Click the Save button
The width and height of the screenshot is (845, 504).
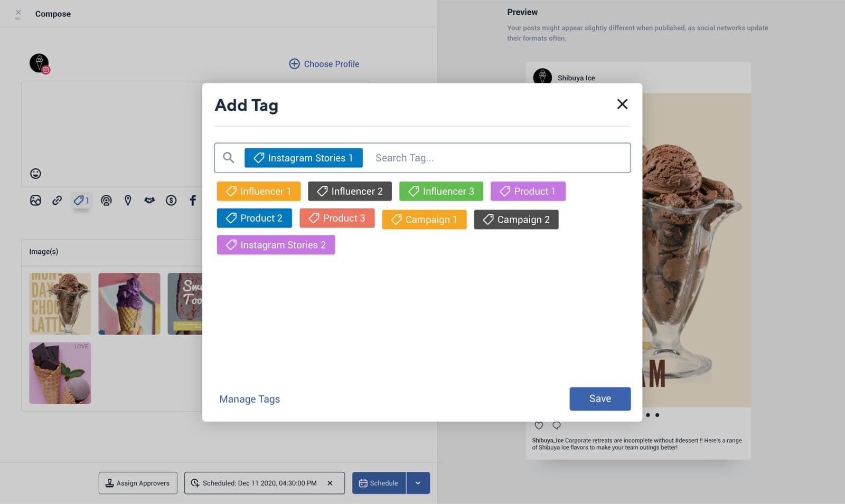600,399
